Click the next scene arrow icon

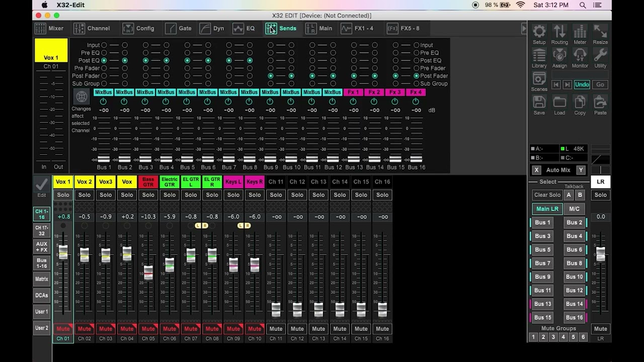click(567, 84)
